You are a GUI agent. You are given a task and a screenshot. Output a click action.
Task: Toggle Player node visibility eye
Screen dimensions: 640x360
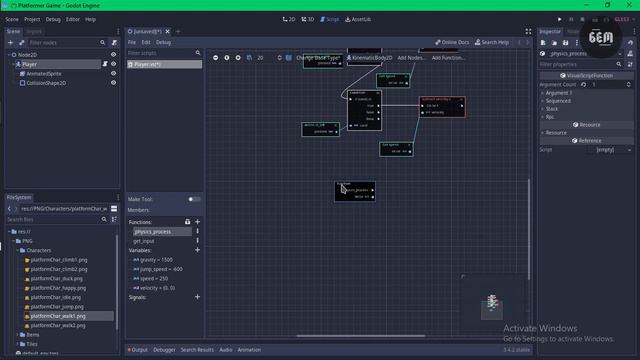tap(113, 64)
